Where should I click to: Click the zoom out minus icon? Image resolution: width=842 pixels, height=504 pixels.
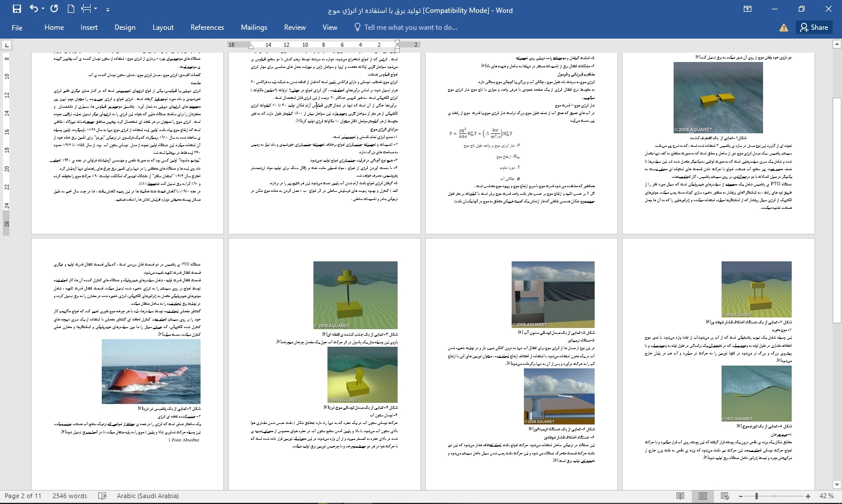coord(740,496)
